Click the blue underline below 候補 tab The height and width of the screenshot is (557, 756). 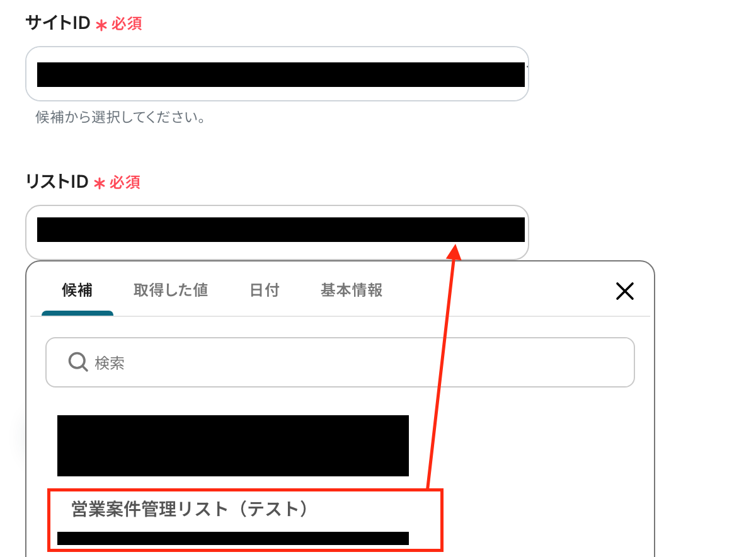click(77, 313)
